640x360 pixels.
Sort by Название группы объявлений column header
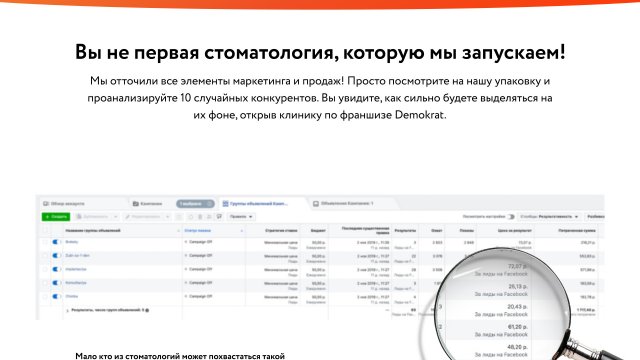pos(93,231)
